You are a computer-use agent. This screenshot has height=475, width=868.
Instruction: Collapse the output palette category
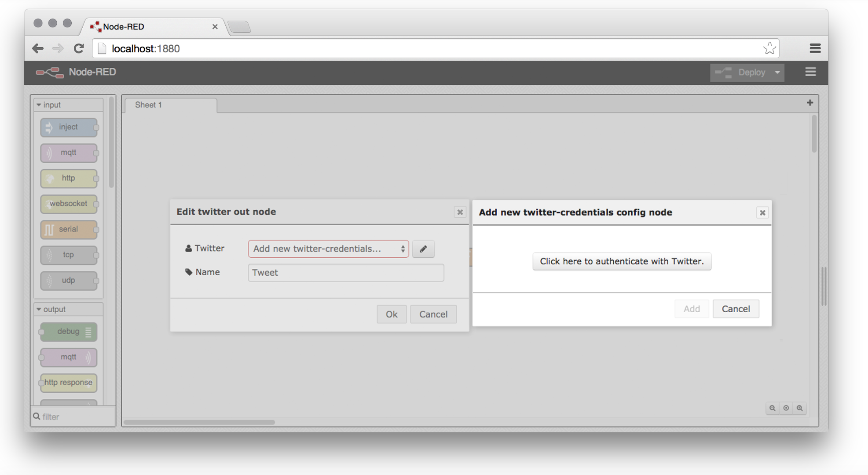[69, 309]
